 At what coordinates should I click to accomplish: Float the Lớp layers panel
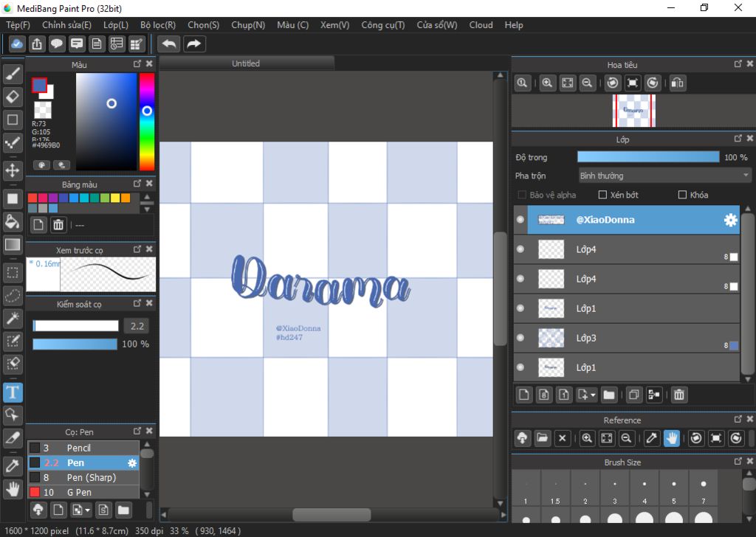pos(738,139)
